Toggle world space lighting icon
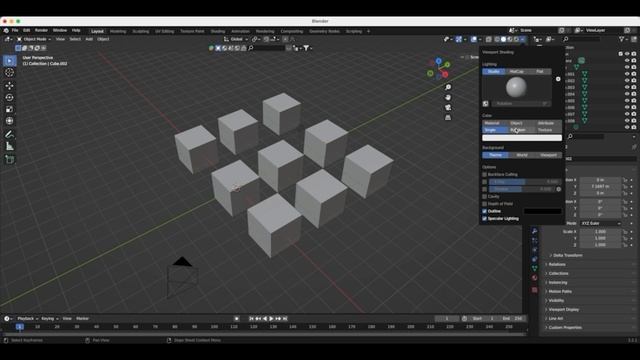Viewport: 640px width, 360px height. (x=486, y=104)
